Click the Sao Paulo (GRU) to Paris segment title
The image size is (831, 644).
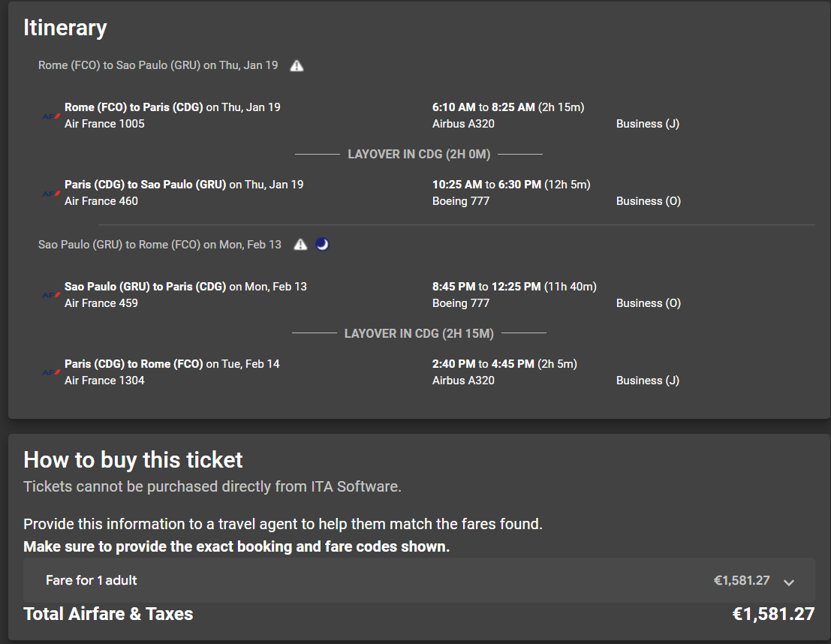point(145,287)
